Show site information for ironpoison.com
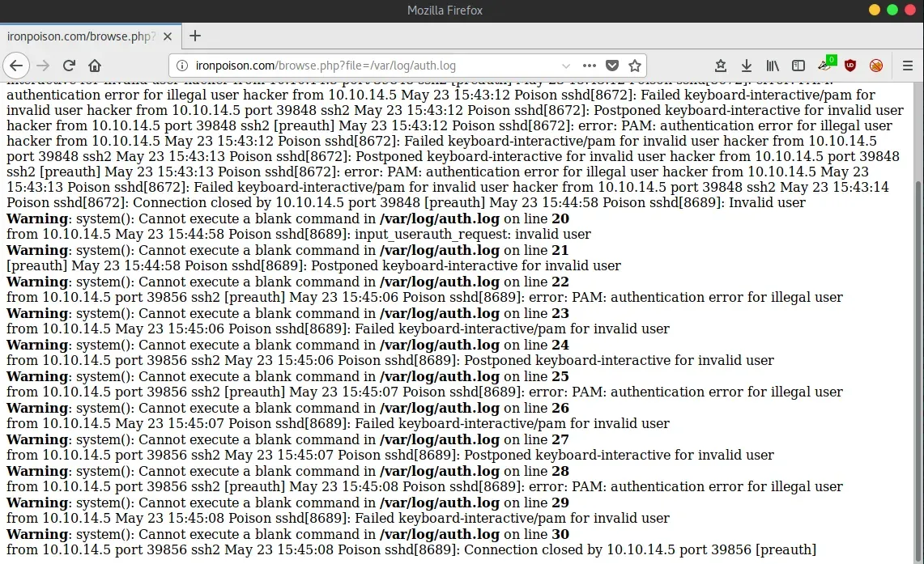Viewport: 924px width, 564px height. tap(182, 66)
